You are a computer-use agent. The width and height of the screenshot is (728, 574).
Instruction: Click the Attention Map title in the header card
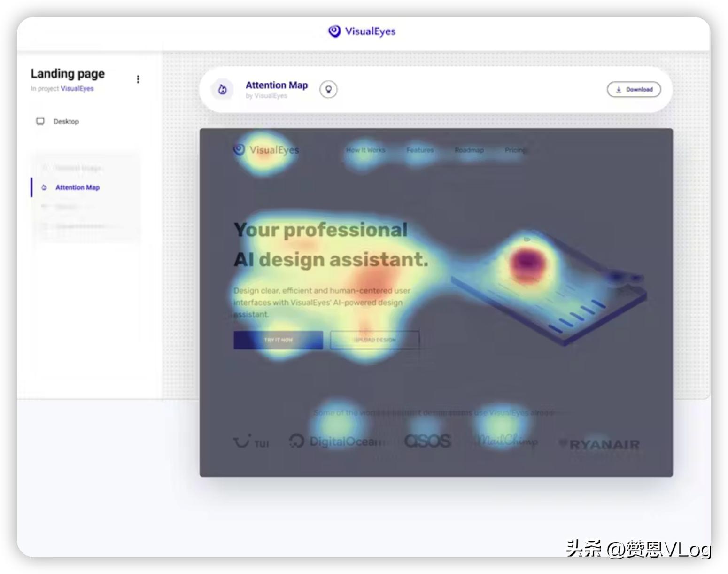(277, 85)
